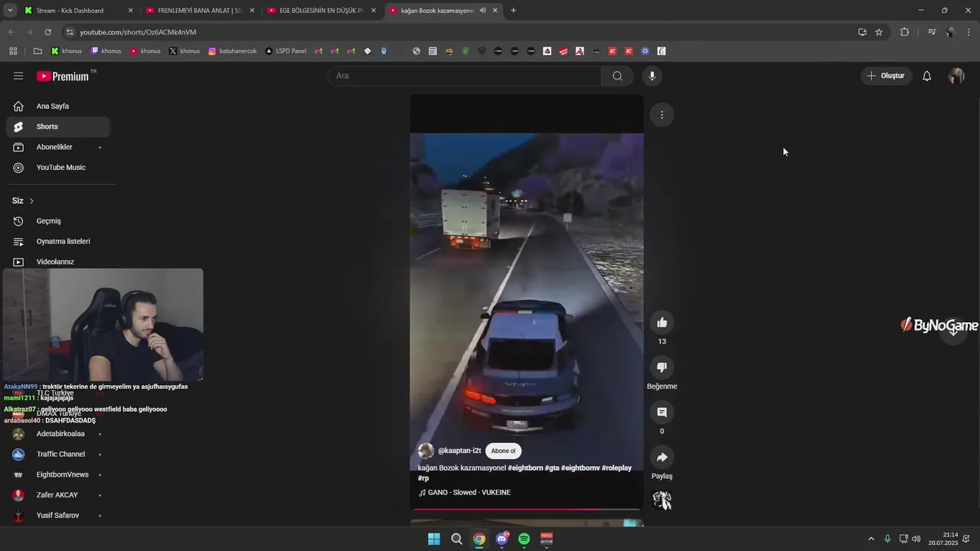Open Adetabirkoalaa subscription channel
This screenshot has width=980, height=551.
pos(58,434)
